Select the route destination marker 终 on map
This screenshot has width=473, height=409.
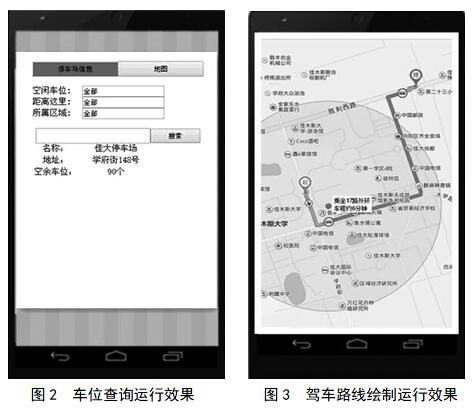pos(416,75)
